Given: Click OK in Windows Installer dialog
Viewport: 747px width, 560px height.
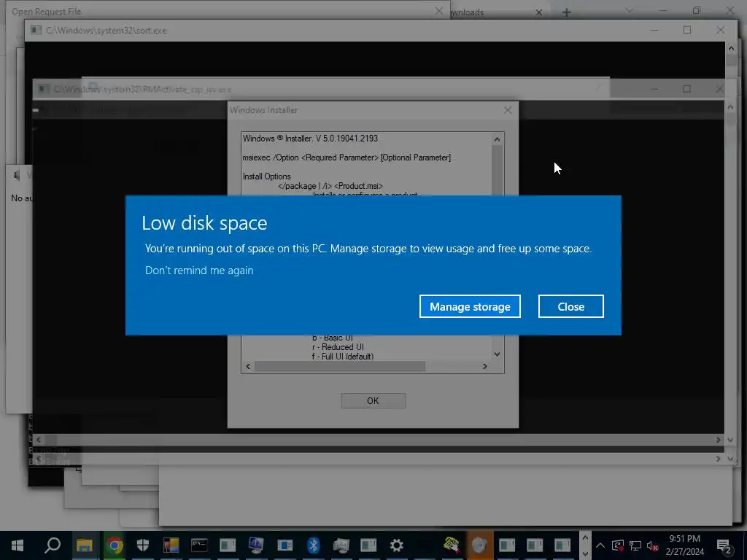Looking at the screenshot, I should pos(373,400).
